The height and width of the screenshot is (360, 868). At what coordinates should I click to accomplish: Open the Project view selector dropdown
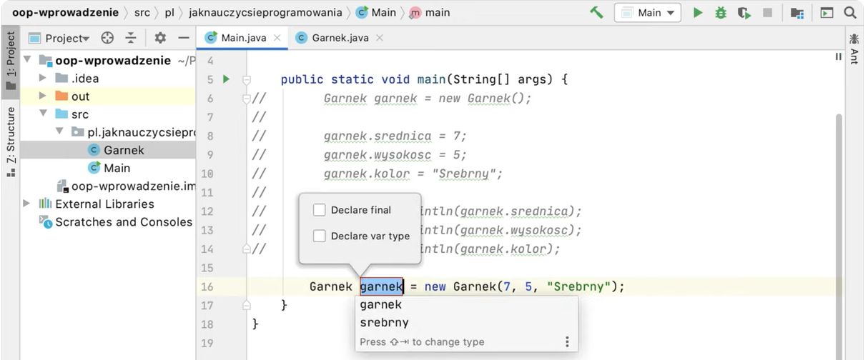click(67, 38)
